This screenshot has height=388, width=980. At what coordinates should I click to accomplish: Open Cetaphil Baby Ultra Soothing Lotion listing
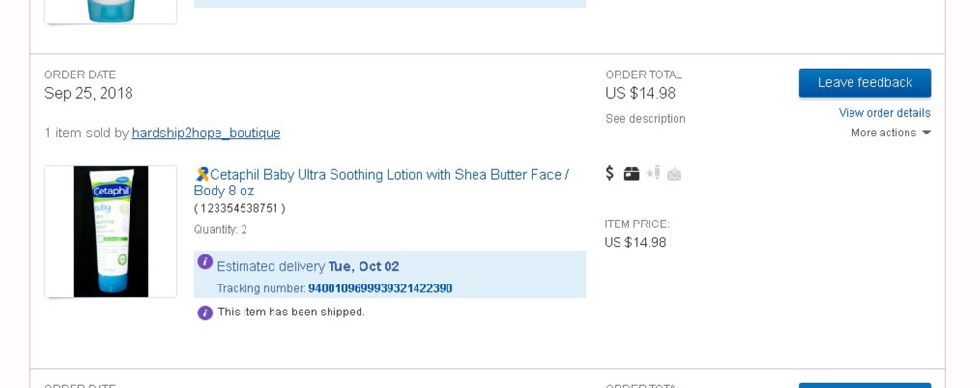[x=381, y=182]
